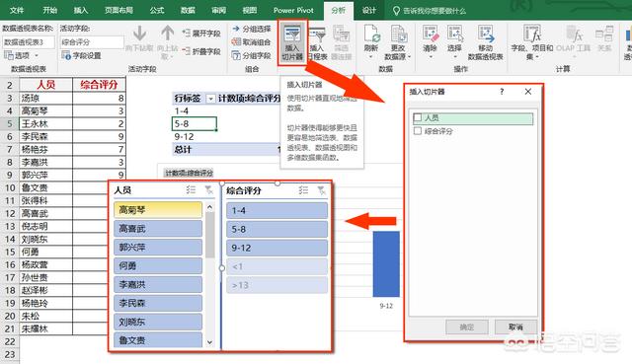Switch to the Design (设计) tab

368,10
